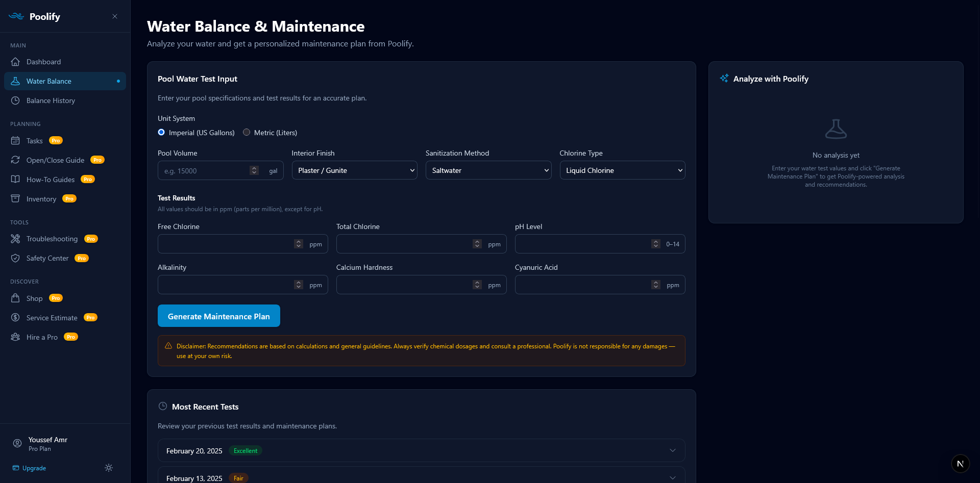Viewport: 980px width, 483px height.
Task: Click the Dashboard home icon
Action: click(x=15, y=62)
